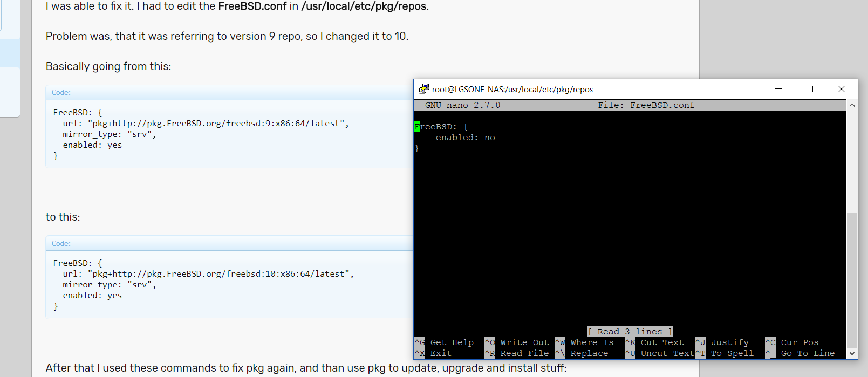
Task: Click bold '/usr/local/etc/pkg/repos' path in post
Action: (364, 6)
